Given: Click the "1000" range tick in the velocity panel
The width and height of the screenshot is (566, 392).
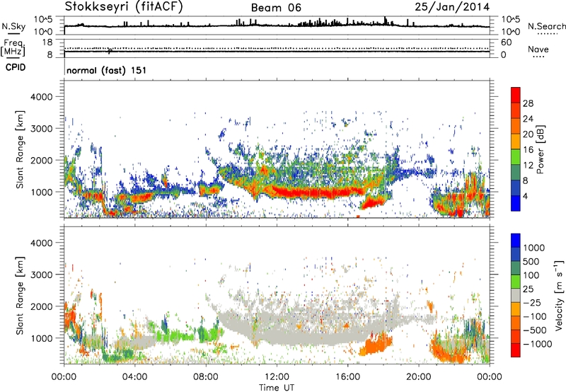Looking at the screenshot, I should [x=42, y=338].
